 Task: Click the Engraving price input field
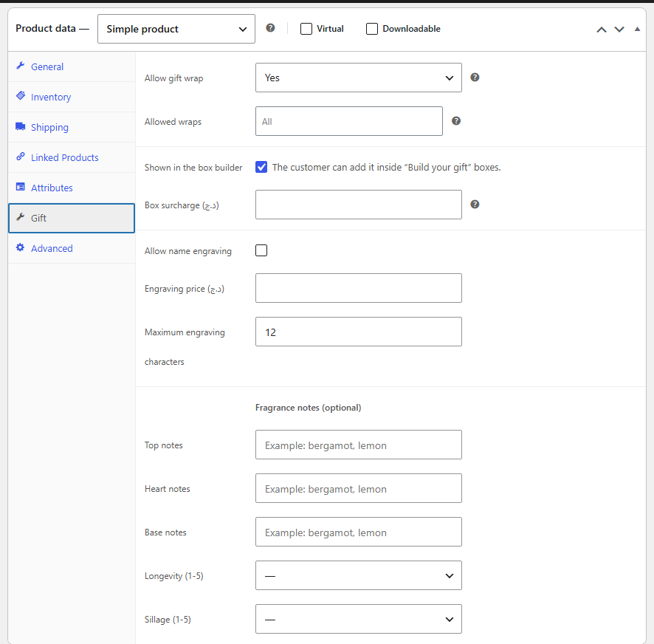pyautogui.click(x=358, y=288)
